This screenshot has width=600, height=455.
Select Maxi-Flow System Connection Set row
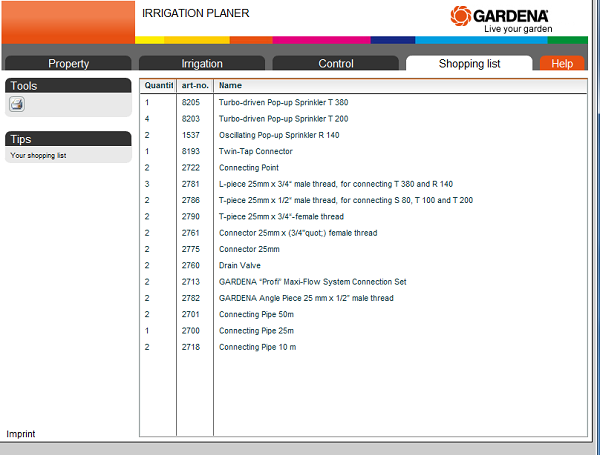click(363, 282)
